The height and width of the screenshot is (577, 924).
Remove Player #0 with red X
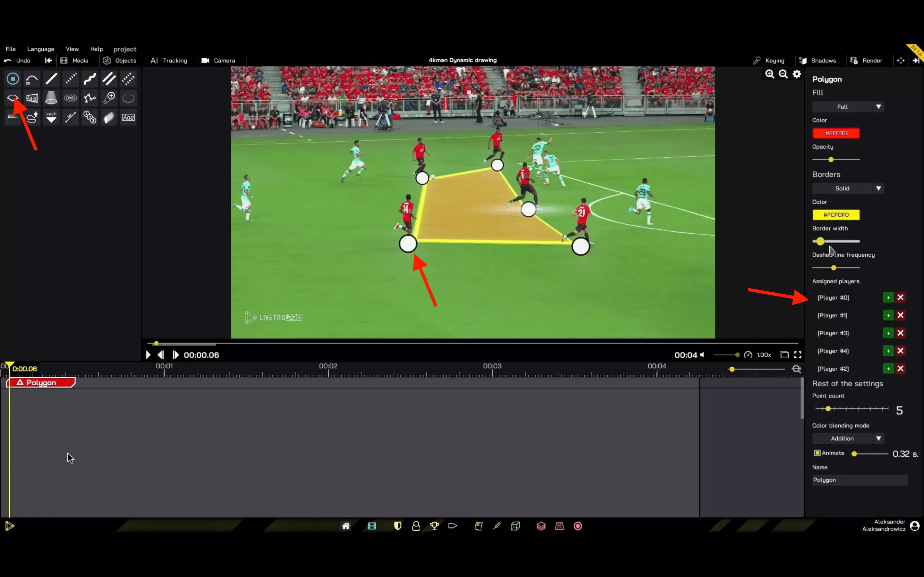coord(900,297)
